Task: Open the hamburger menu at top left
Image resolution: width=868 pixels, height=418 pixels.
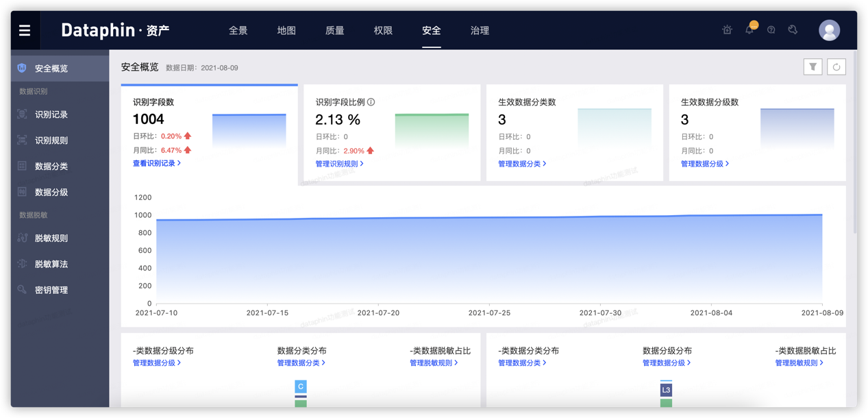Action: point(25,30)
